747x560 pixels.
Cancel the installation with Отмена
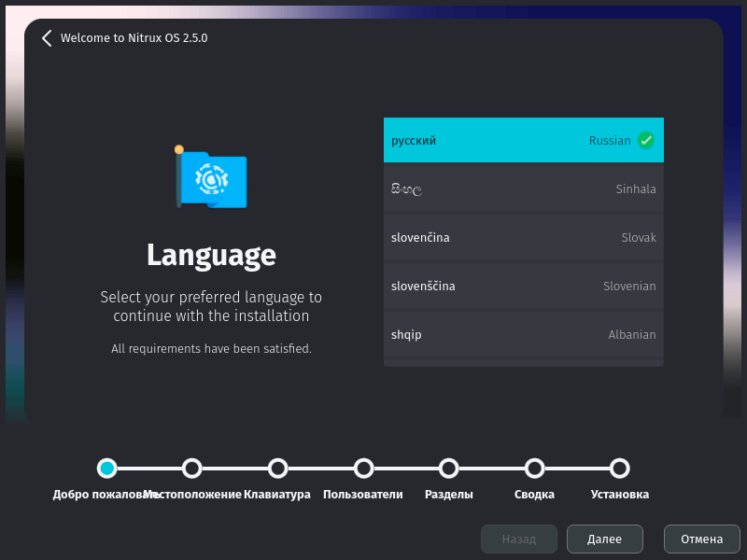pos(702,539)
